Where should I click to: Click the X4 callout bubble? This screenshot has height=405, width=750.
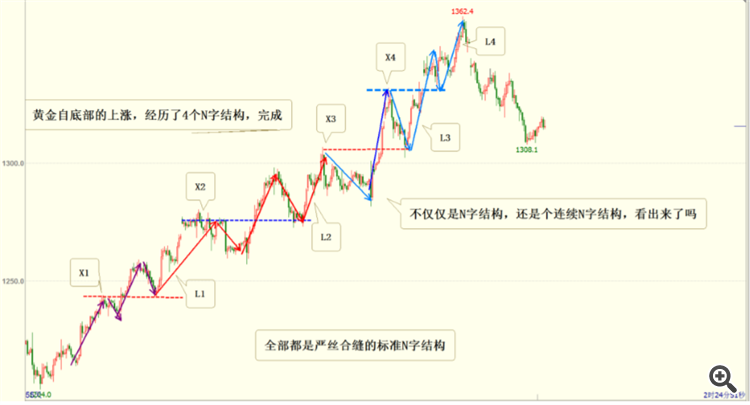390,57
